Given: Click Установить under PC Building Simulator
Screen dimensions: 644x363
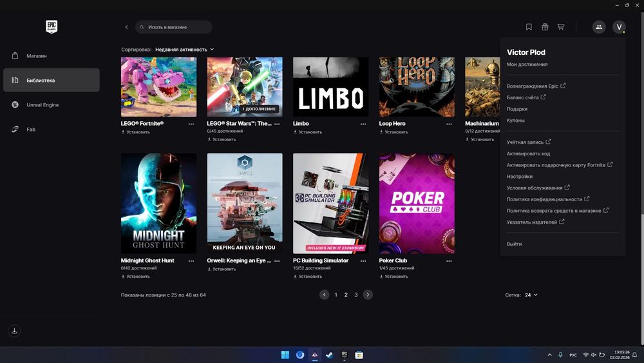Looking at the screenshot, I should (308, 277).
